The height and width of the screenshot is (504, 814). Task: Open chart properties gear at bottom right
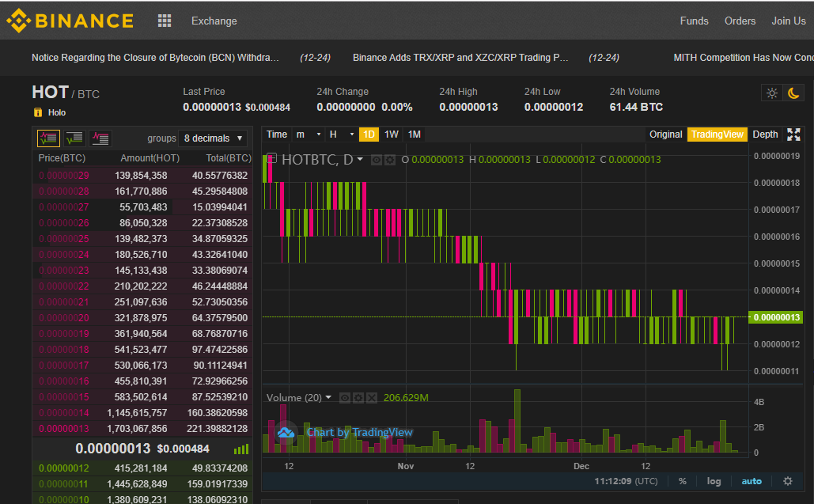(788, 481)
